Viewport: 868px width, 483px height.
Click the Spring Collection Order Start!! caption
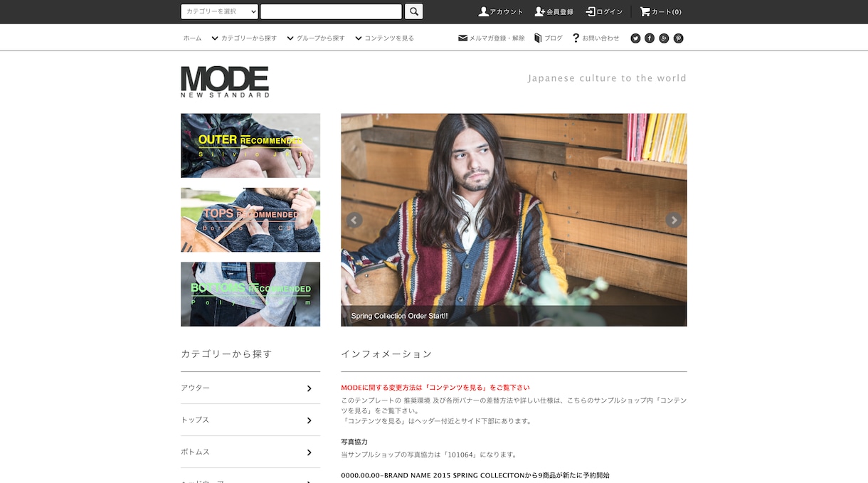pos(399,316)
